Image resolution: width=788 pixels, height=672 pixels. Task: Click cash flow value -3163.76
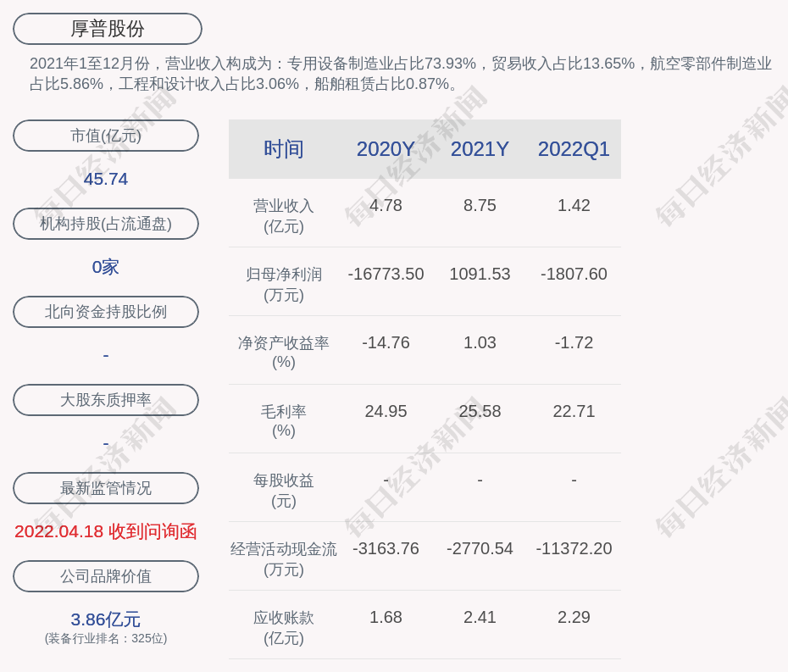(x=386, y=548)
